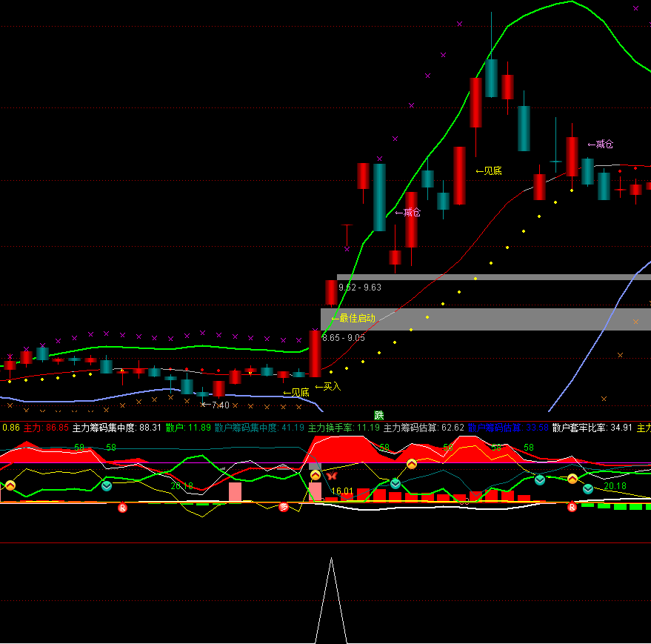
Task: Click the 主力筹码集中度 88.31 readout
Action: point(117,428)
